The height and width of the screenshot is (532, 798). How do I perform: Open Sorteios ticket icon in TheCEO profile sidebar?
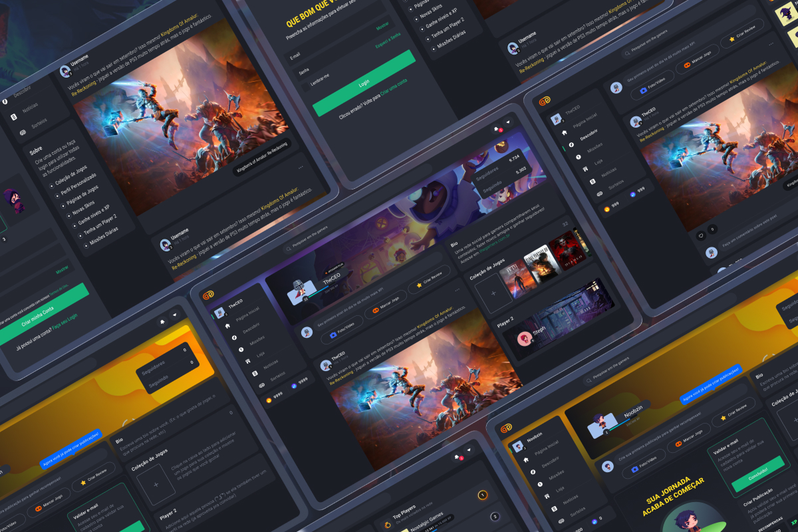click(262, 385)
